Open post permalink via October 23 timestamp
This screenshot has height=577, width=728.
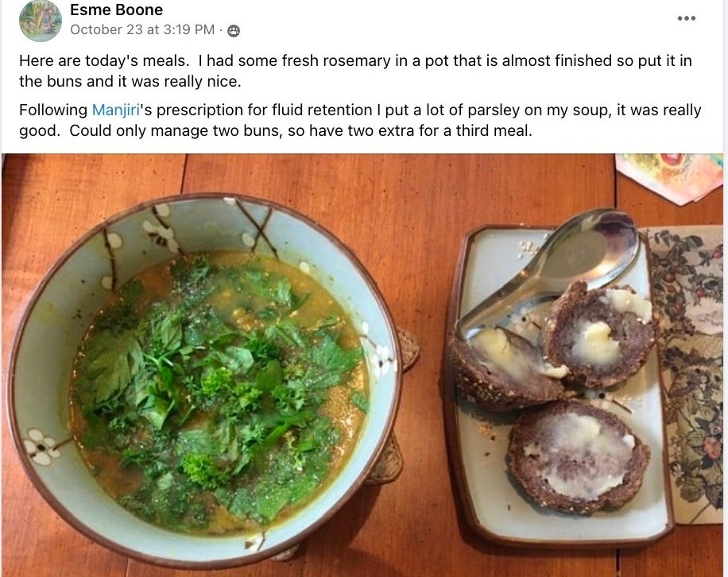click(x=142, y=29)
